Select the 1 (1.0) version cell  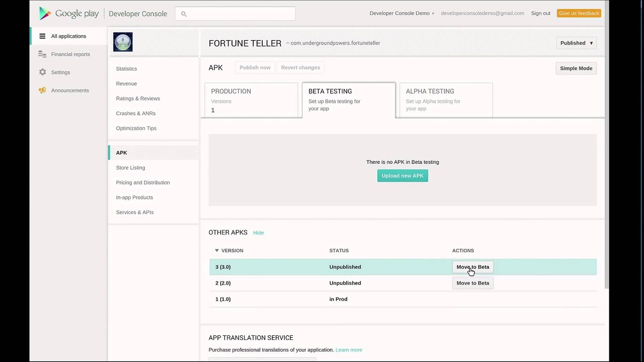tap(223, 299)
